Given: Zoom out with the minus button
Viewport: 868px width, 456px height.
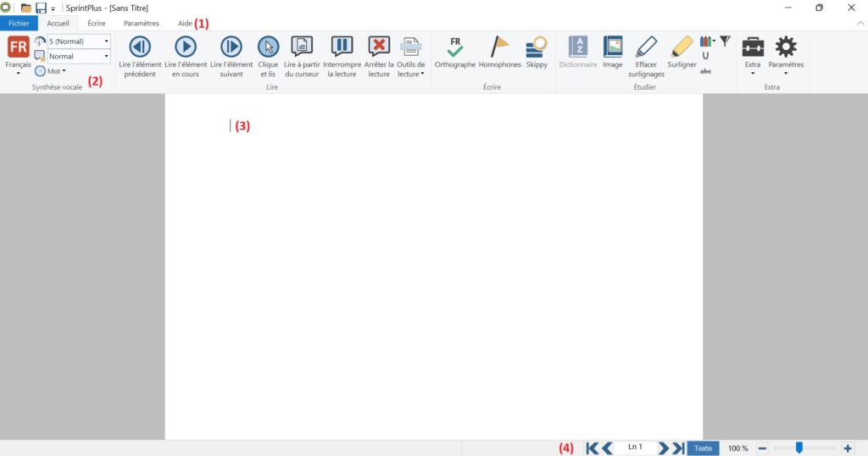Looking at the screenshot, I should click(762, 448).
